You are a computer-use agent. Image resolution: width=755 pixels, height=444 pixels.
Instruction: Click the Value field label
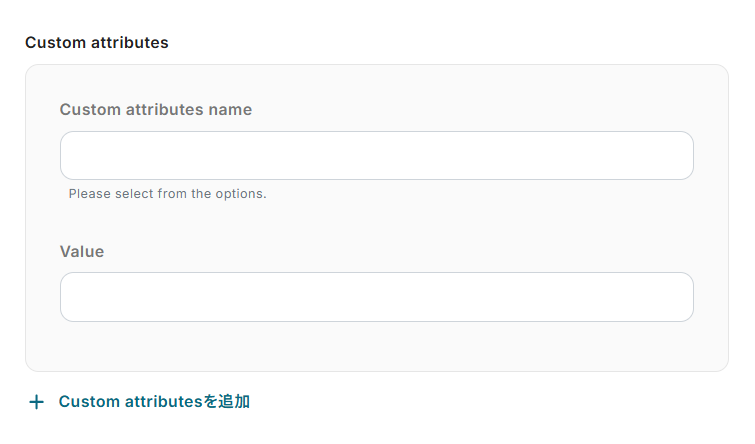click(82, 251)
